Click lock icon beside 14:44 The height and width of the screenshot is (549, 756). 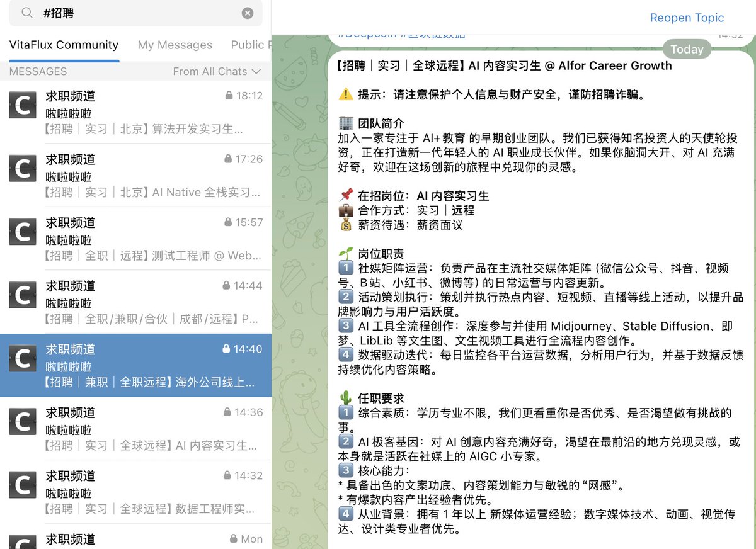tap(226, 285)
